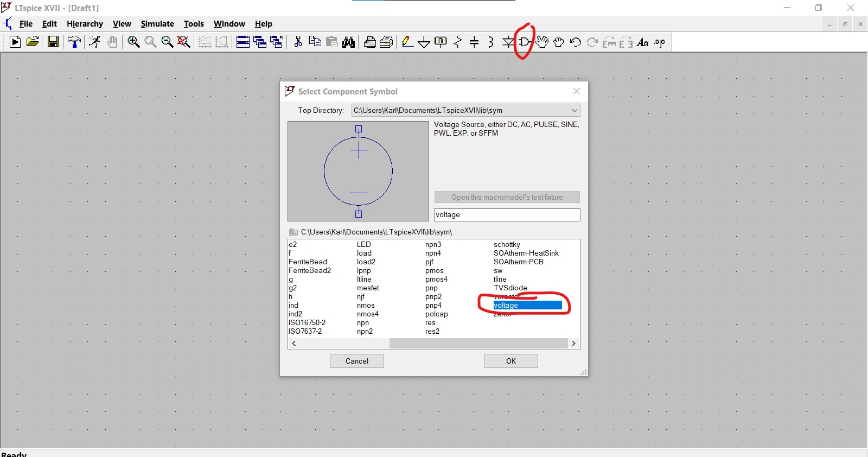Select 'SOAtherm-HeatSink' in the component list

point(526,253)
